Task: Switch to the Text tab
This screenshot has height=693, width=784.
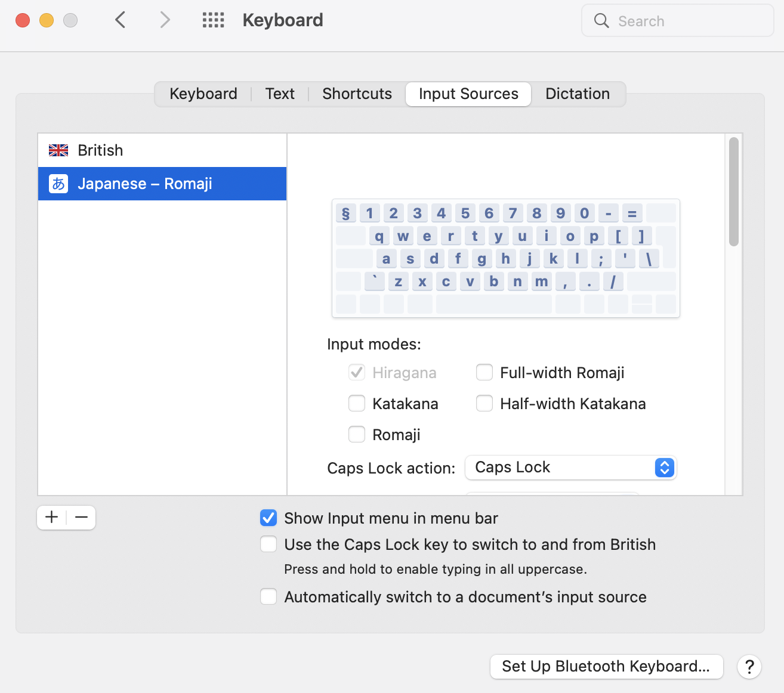Action: (x=280, y=94)
